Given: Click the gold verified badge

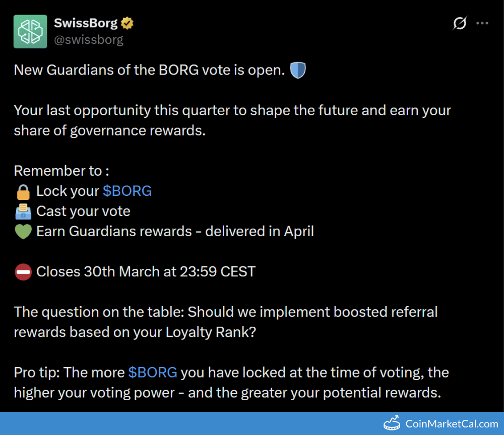Looking at the screenshot, I should pos(127,23).
